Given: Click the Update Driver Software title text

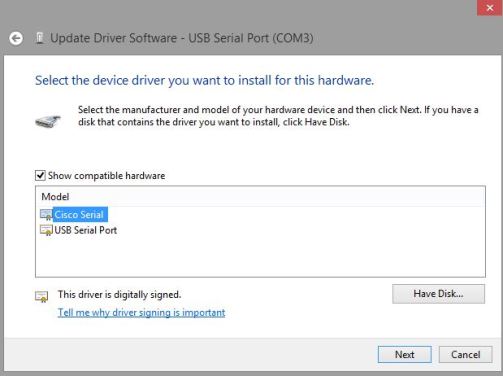Looking at the screenshot, I should click(182, 38).
